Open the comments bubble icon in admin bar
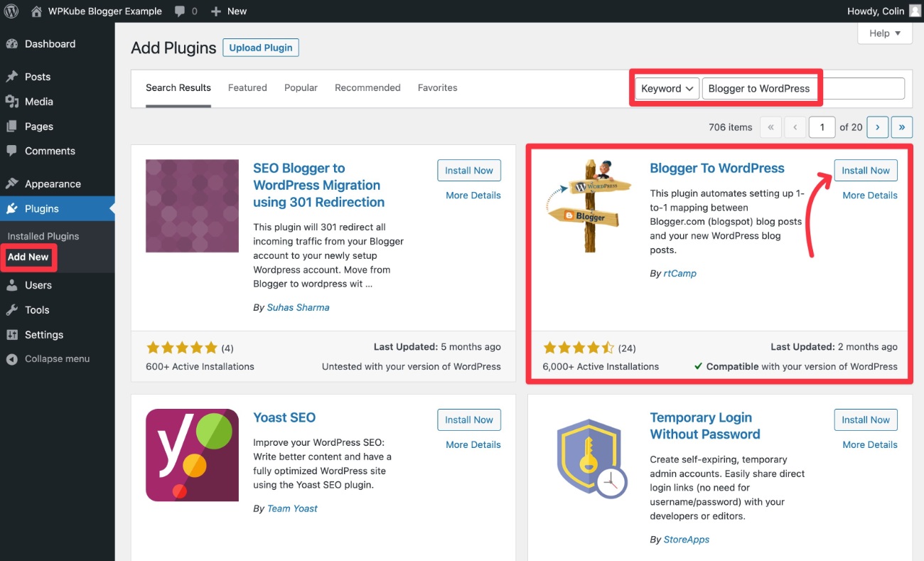Screen dimensions: 924x561 tap(180, 11)
